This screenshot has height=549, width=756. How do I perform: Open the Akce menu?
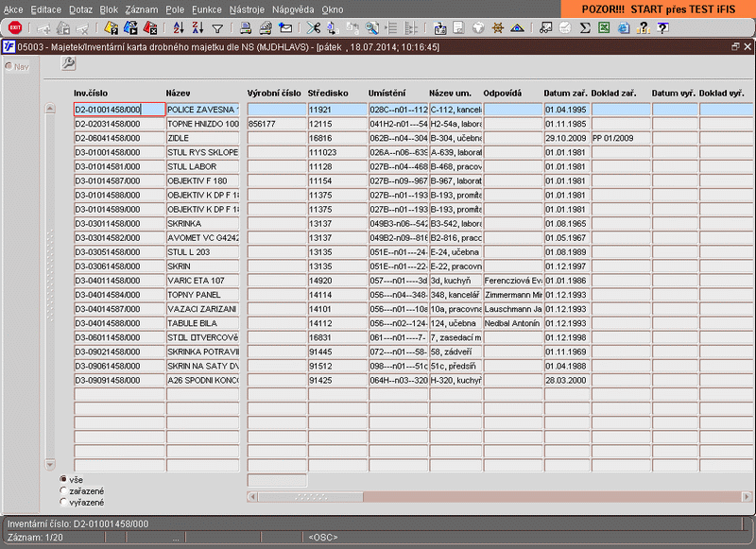pos(13,9)
